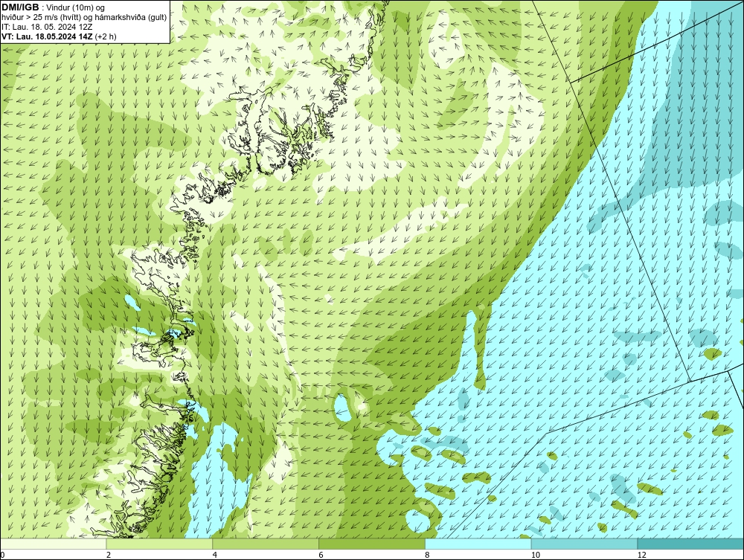Click the 2–4 m/s legend color swatch
Image resolution: width=744 pixels, height=560 pixels.
click(x=159, y=544)
